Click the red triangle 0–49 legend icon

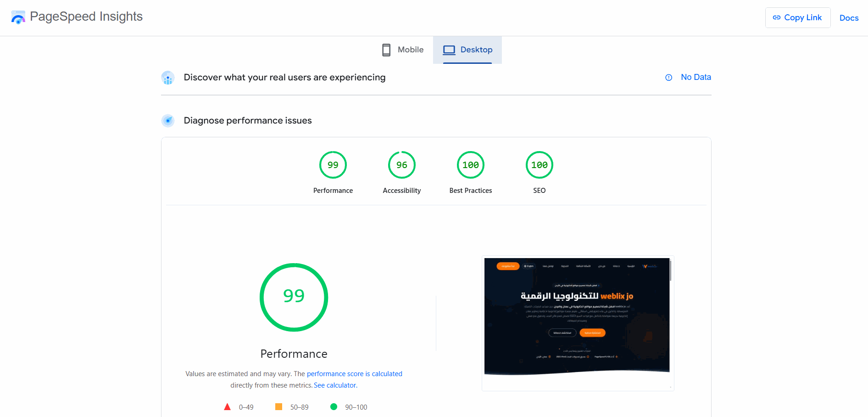coord(227,407)
